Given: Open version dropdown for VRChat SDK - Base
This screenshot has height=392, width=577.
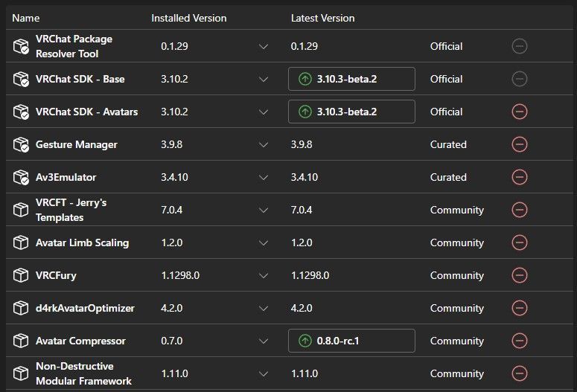Looking at the screenshot, I should tap(264, 80).
